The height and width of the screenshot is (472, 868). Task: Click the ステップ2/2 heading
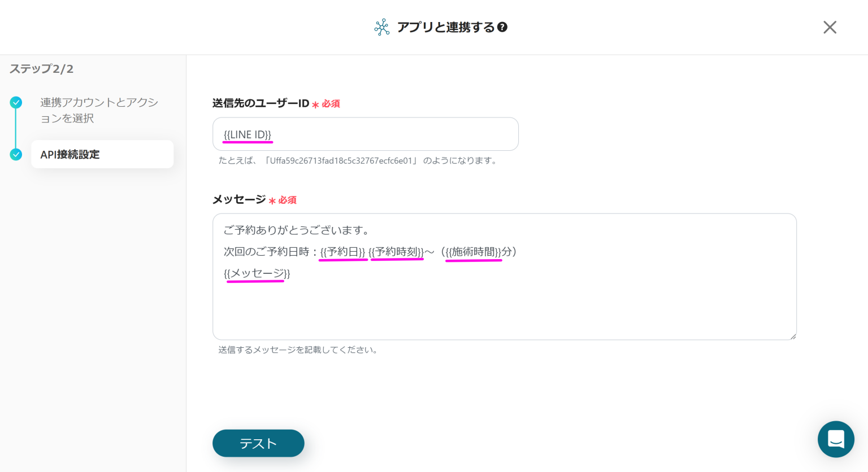point(42,68)
